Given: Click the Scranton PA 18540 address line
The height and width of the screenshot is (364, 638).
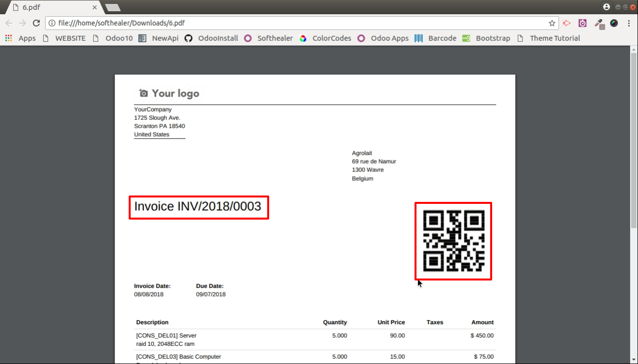Looking at the screenshot, I should click(160, 126).
